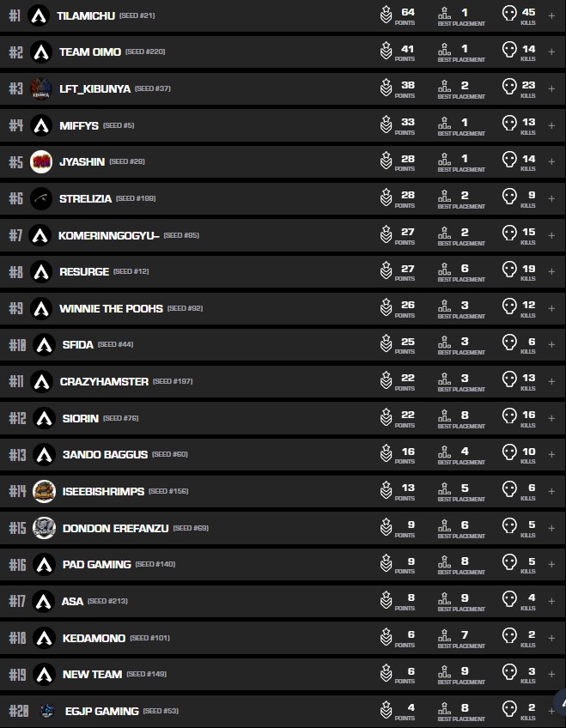
Task: Expand TILAMICHU row with plus
Action: 551,15
